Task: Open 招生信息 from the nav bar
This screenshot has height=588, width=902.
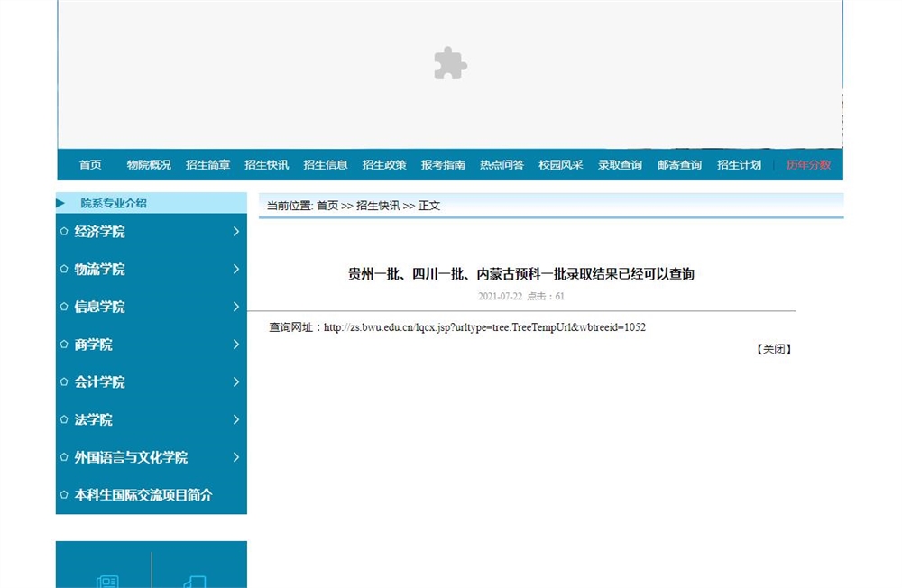Action: click(x=326, y=165)
